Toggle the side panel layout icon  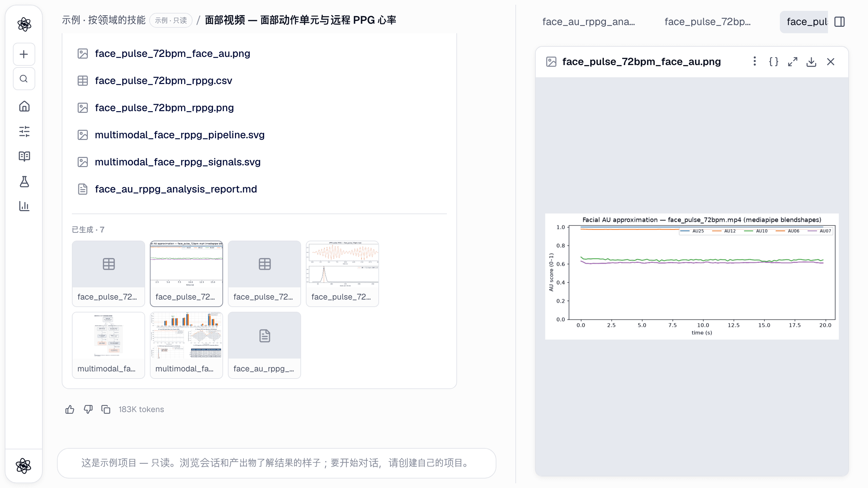(x=840, y=22)
